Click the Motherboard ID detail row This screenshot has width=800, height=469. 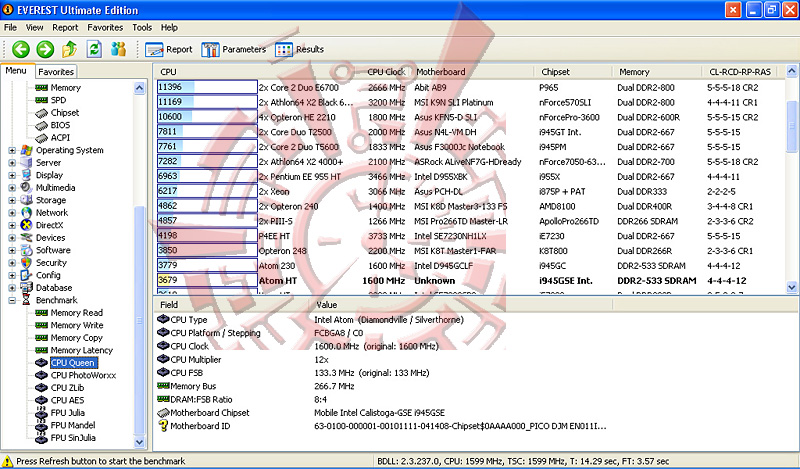click(383, 426)
